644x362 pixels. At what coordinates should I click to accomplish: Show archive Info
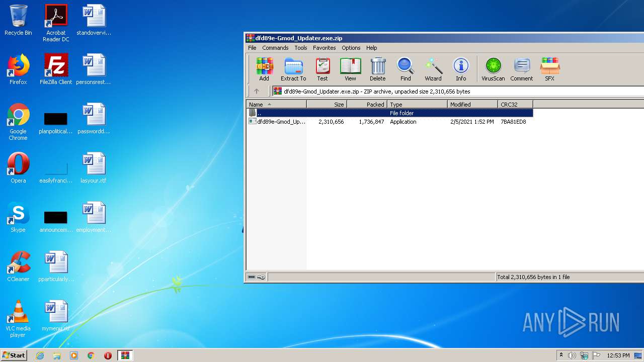(461, 69)
